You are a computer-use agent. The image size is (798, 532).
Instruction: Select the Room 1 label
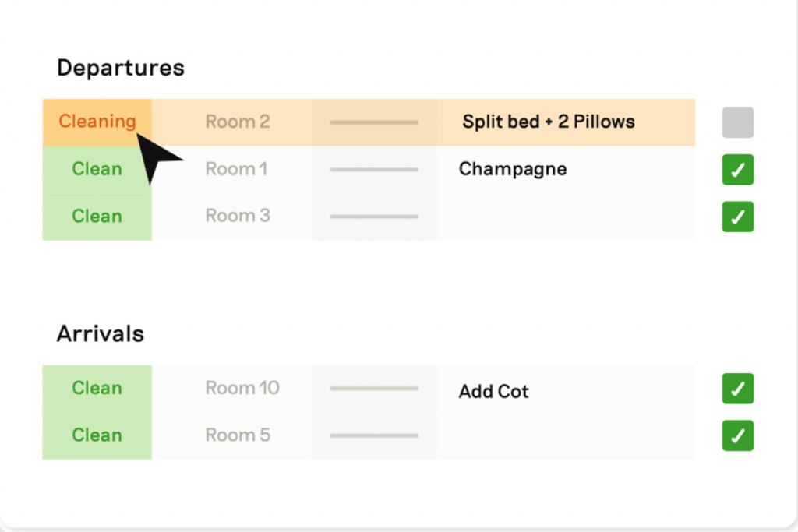click(x=236, y=169)
